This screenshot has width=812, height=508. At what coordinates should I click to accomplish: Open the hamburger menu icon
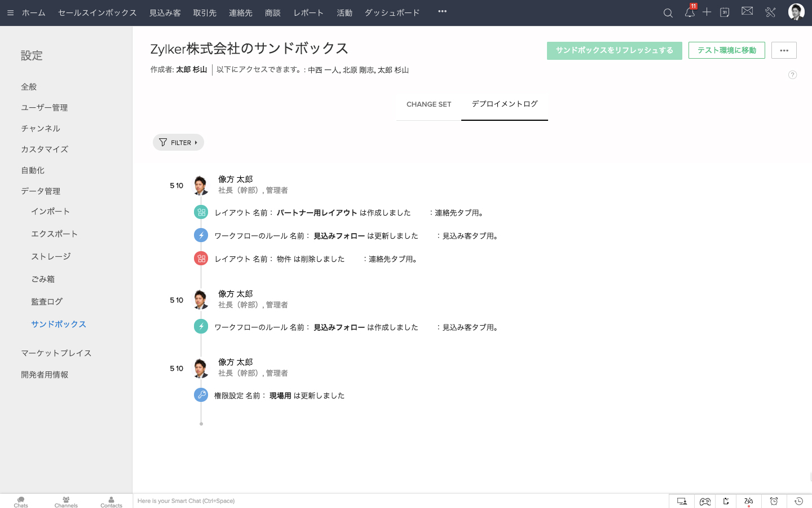10,12
